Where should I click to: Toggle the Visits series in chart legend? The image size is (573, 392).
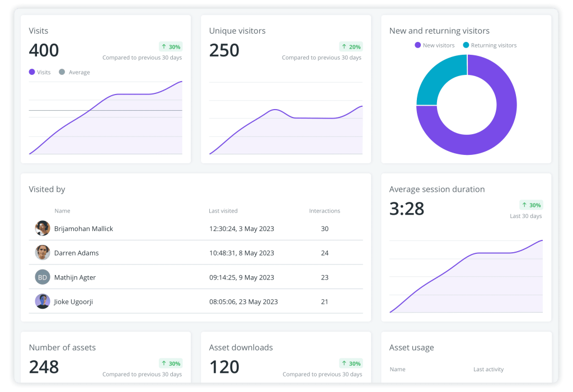40,72
